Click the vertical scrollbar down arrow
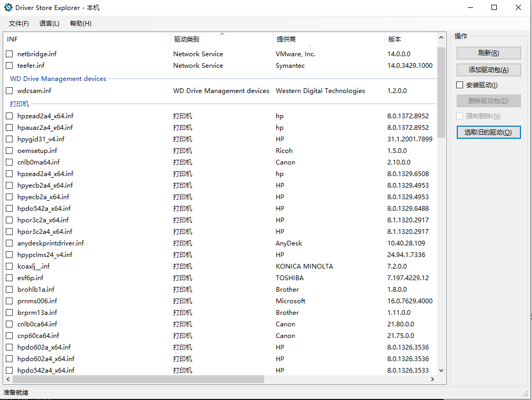Screen dimensions: 532x400 click(x=441, y=371)
